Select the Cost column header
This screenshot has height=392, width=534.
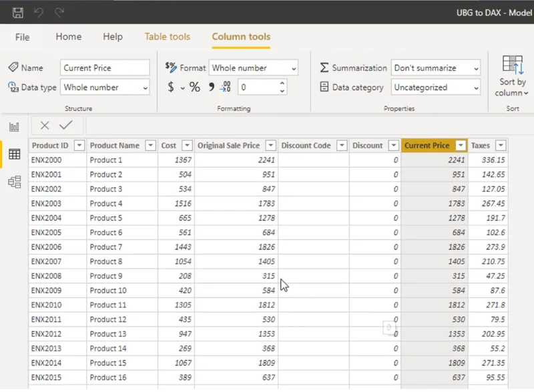[x=169, y=146]
